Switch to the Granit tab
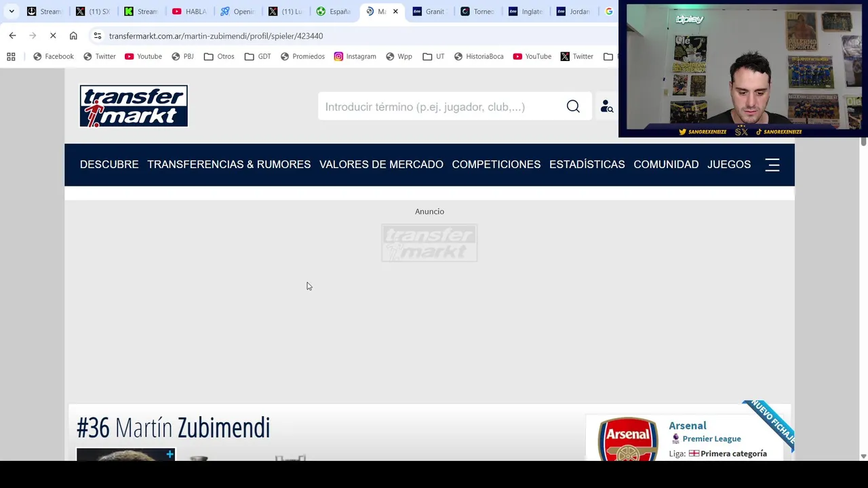 pos(430,12)
